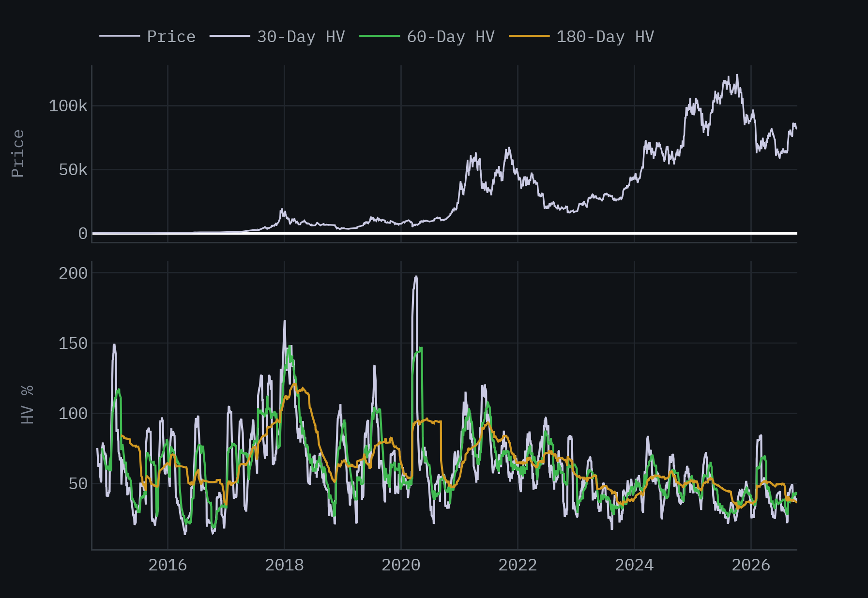Screen dimensions: 868x598
Task: Click the green 60-Day HV legend line
Action: point(380,36)
